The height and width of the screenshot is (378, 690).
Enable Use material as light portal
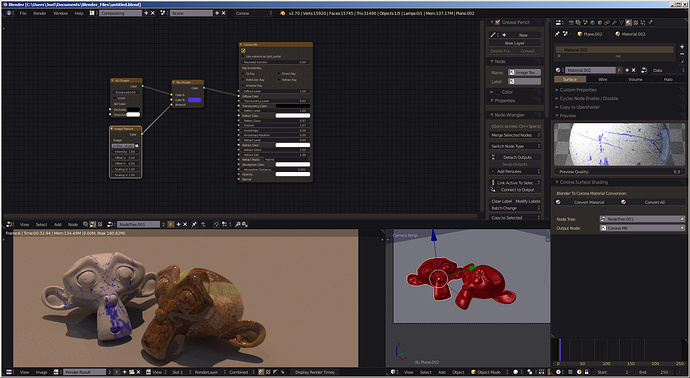243,57
